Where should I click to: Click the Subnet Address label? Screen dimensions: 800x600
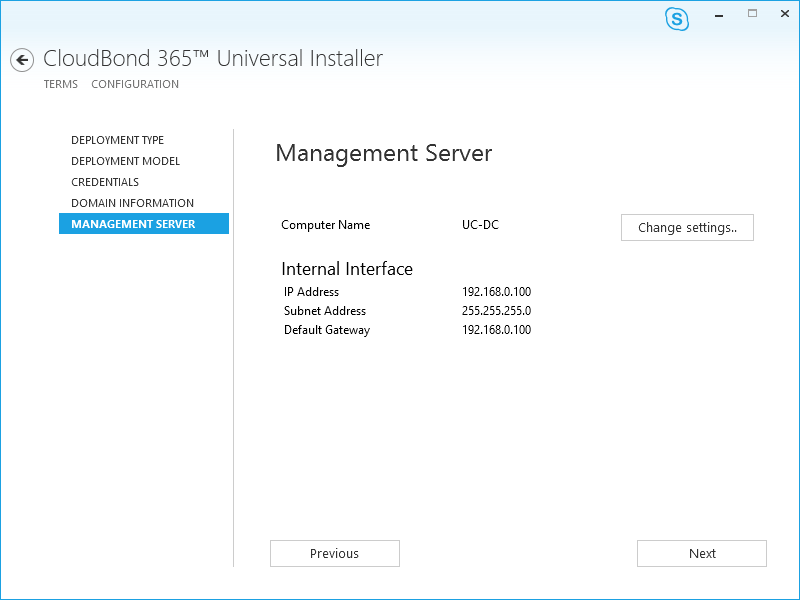pyautogui.click(x=325, y=311)
